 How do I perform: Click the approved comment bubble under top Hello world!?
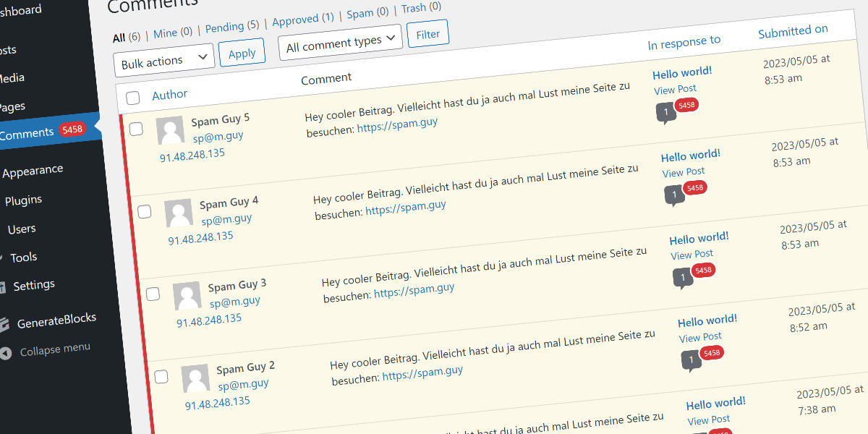(666, 112)
